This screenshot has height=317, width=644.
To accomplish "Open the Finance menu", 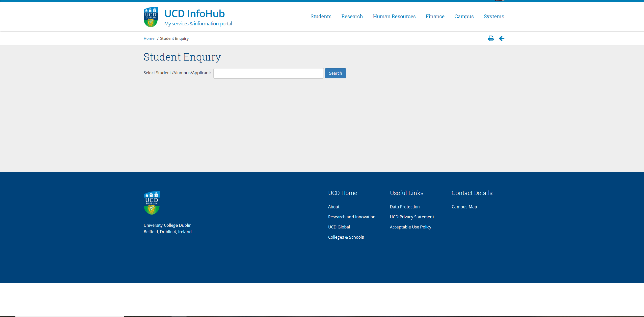I will click(x=435, y=16).
